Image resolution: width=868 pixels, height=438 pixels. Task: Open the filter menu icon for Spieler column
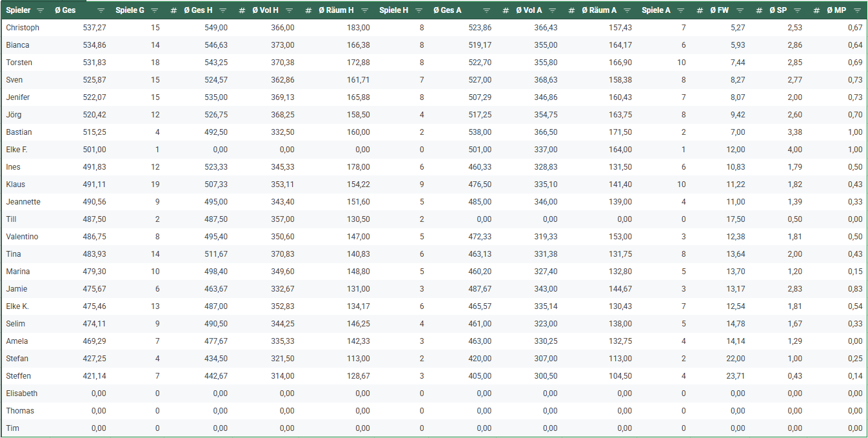[41, 11]
